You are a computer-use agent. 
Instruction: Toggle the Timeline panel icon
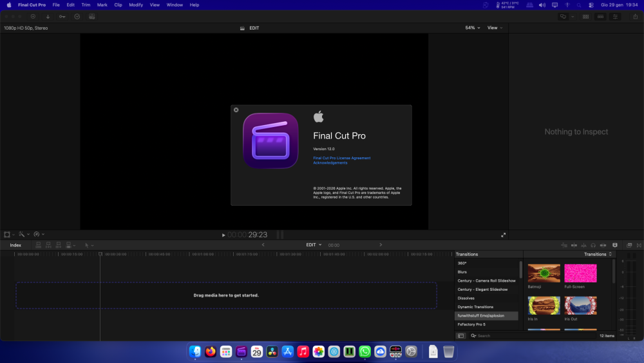[600, 17]
